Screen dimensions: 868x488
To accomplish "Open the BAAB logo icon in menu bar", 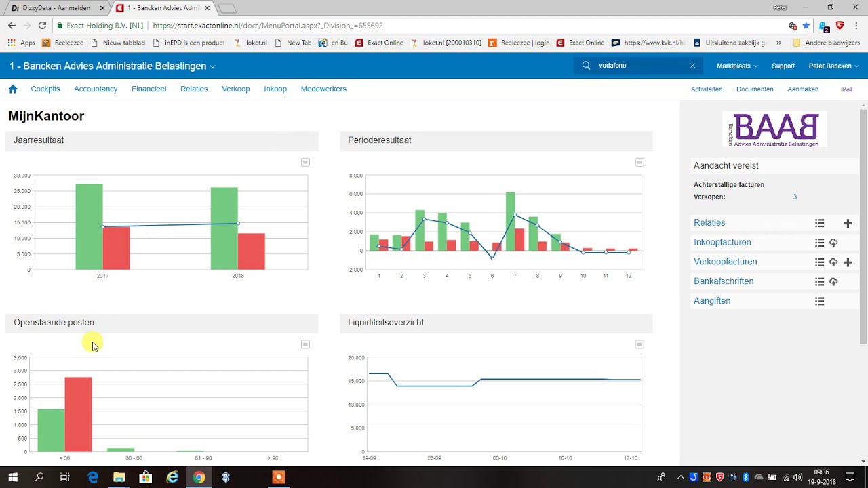I will click(x=846, y=89).
